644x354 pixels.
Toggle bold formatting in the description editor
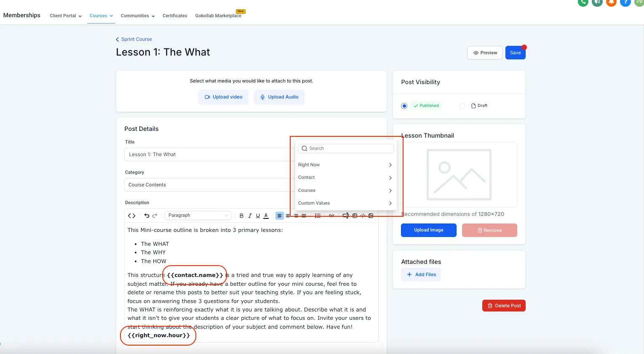pyautogui.click(x=241, y=216)
